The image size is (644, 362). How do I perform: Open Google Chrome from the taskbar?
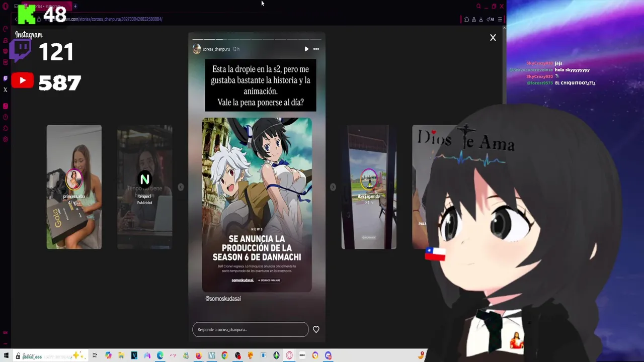tap(224, 355)
